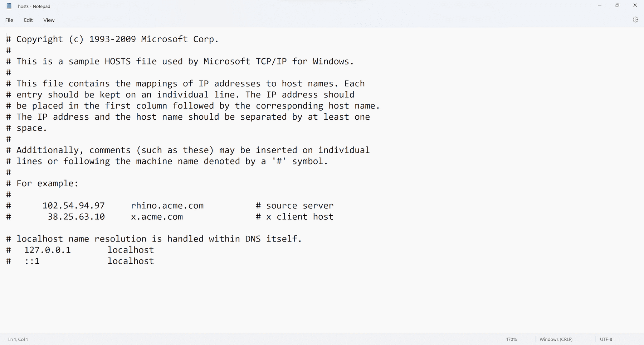Click the Windows (CRLF) line ending indicator
Screen dimensions: 644x345
[x=556, y=339]
